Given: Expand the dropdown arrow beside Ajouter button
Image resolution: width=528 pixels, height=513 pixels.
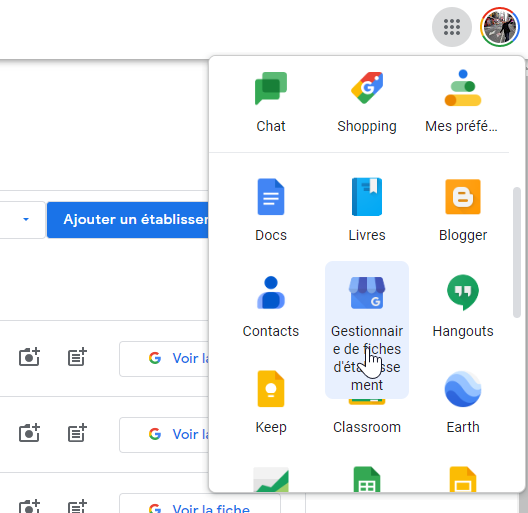Looking at the screenshot, I should 26,220.
